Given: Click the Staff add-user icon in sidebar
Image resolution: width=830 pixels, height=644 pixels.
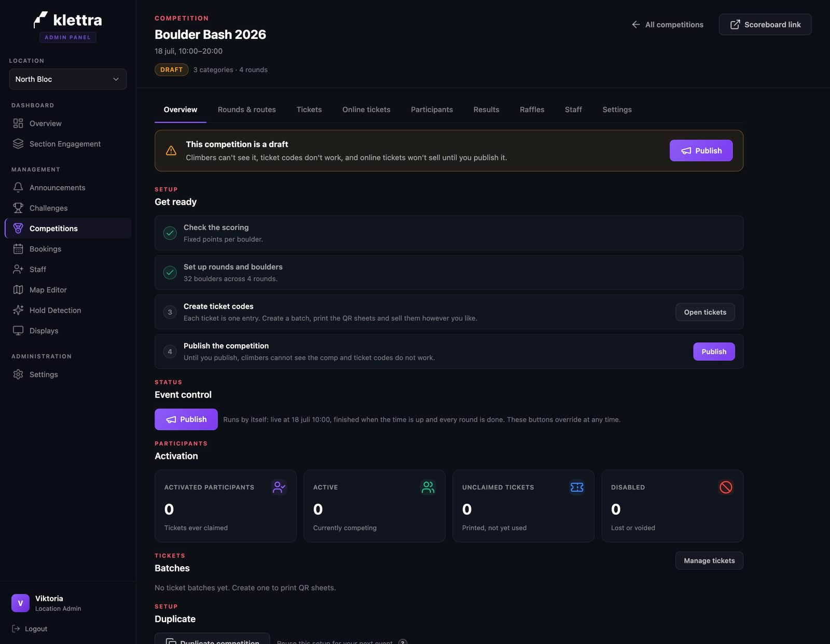Looking at the screenshot, I should pos(18,269).
